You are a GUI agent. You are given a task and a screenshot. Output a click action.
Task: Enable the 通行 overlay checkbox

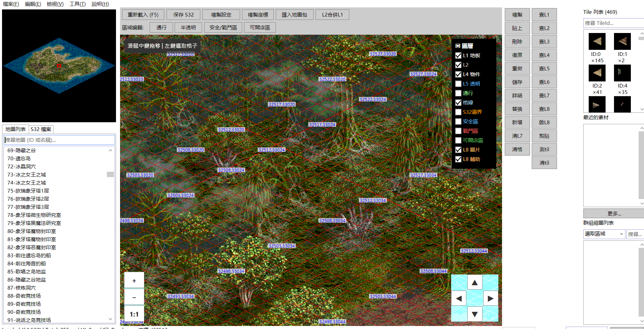458,93
